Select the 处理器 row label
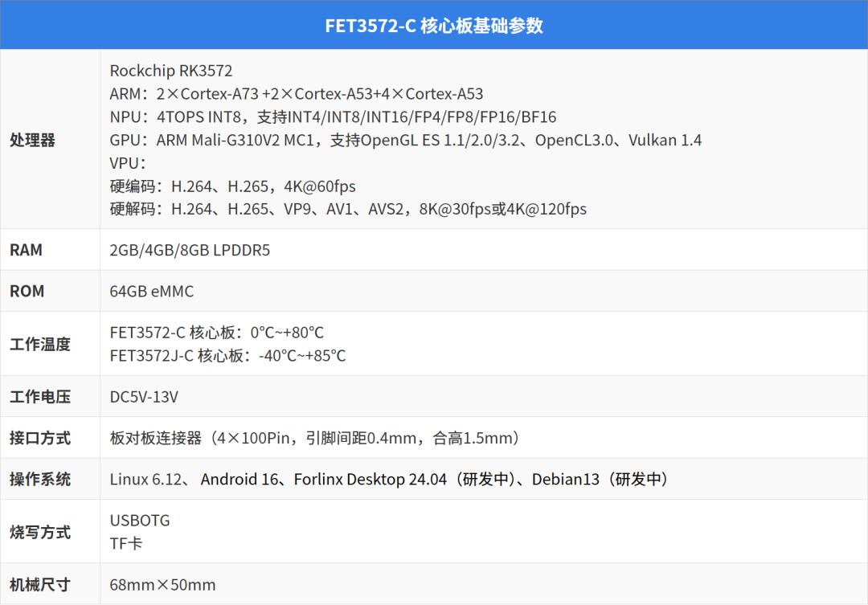This screenshot has width=868, height=605. pos(33,140)
